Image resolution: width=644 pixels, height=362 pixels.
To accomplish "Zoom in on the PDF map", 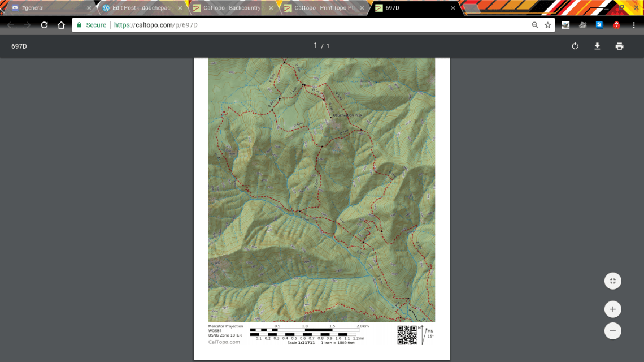I will (x=612, y=309).
